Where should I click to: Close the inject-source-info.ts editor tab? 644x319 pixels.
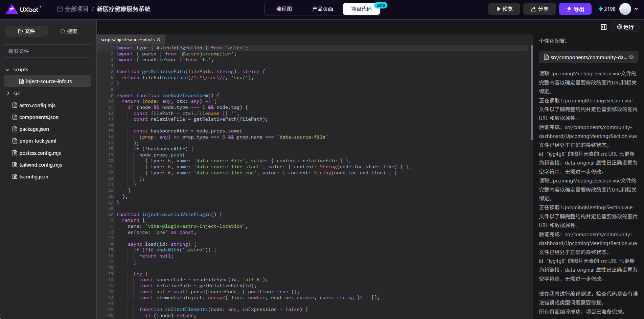(159, 40)
